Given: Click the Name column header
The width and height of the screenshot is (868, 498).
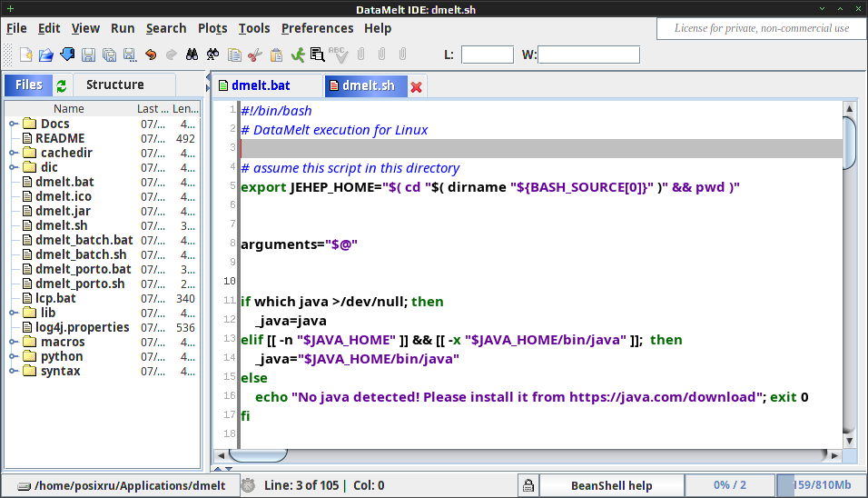Looking at the screenshot, I should pos(69,108).
